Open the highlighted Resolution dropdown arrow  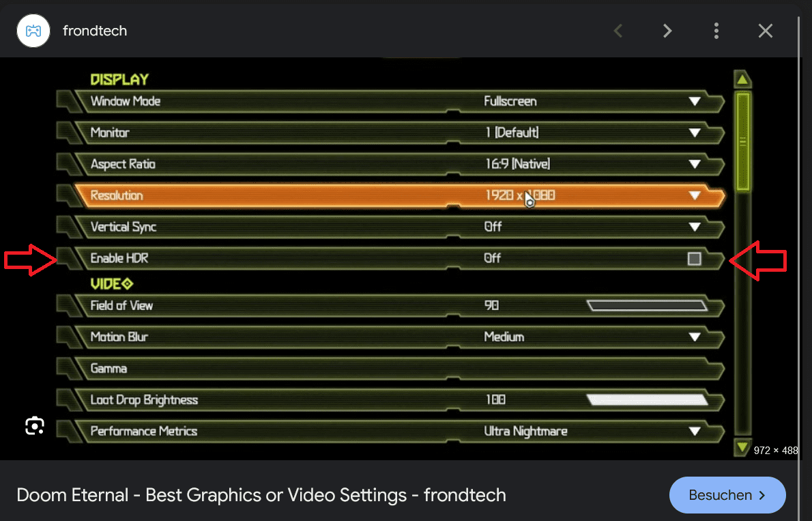click(695, 195)
